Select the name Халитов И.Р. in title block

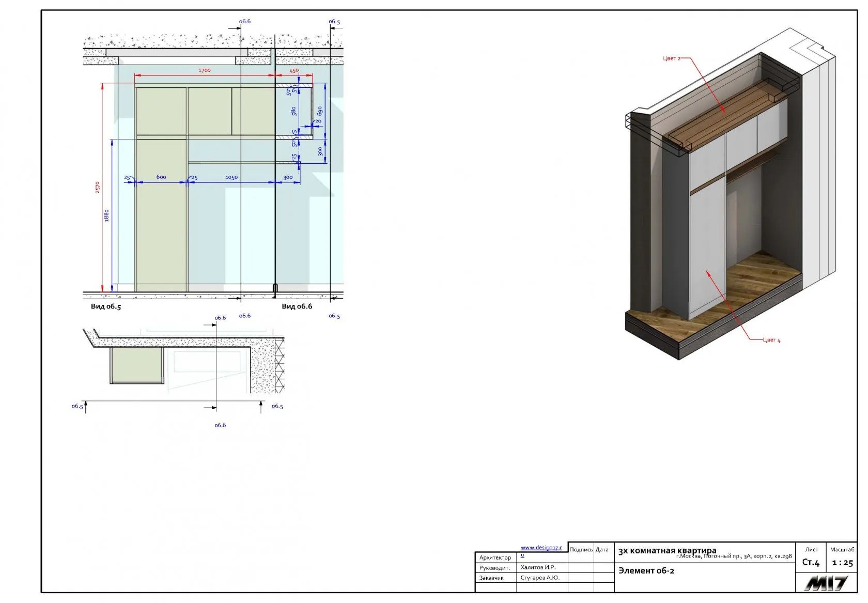point(538,567)
